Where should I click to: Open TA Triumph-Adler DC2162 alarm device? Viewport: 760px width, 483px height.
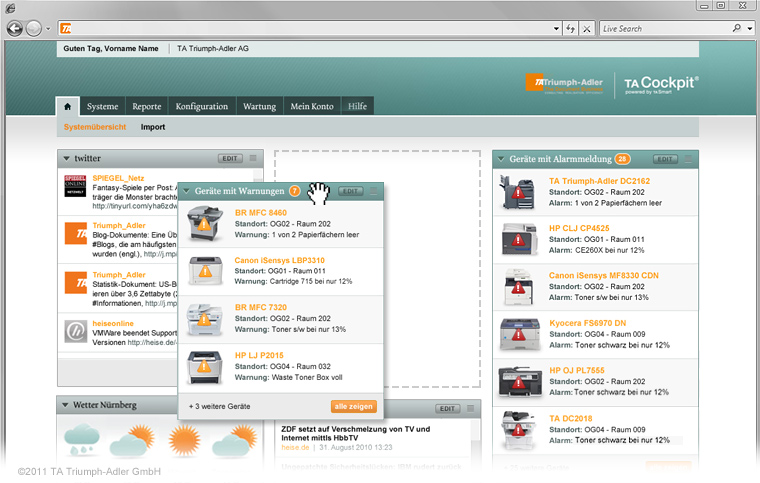(x=599, y=181)
